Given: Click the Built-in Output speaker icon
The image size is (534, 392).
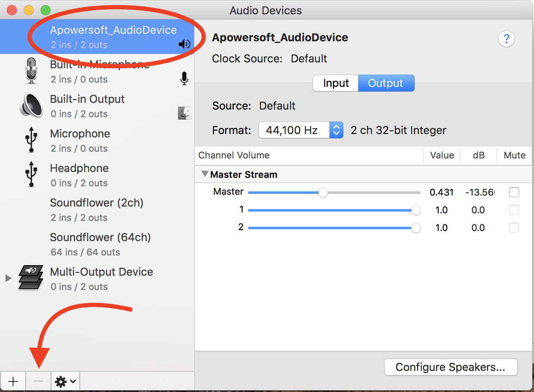Looking at the screenshot, I should click(31, 105).
